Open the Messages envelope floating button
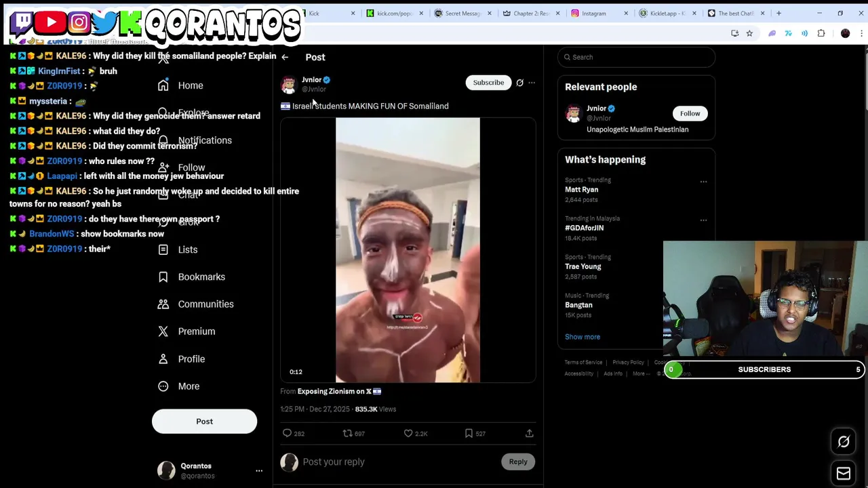Screen dimensions: 868x488 [844, 474]
